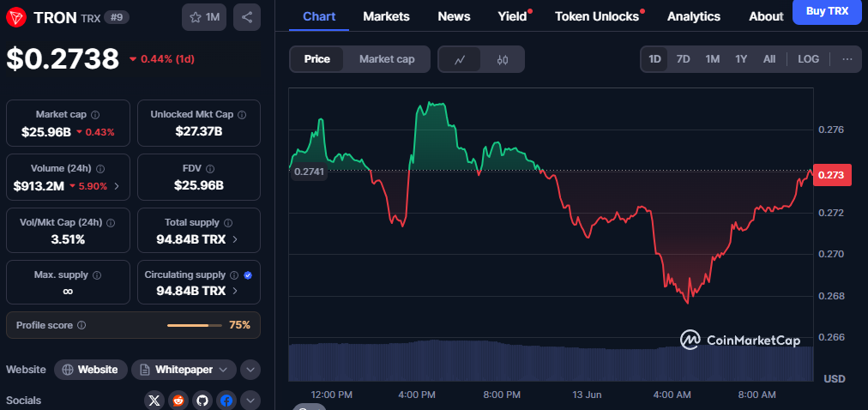Click the 3.51% Vol/Mkt Cap value
Image resolution: width=868 pixels, height=410 pixels.
(x=68, y=239)
